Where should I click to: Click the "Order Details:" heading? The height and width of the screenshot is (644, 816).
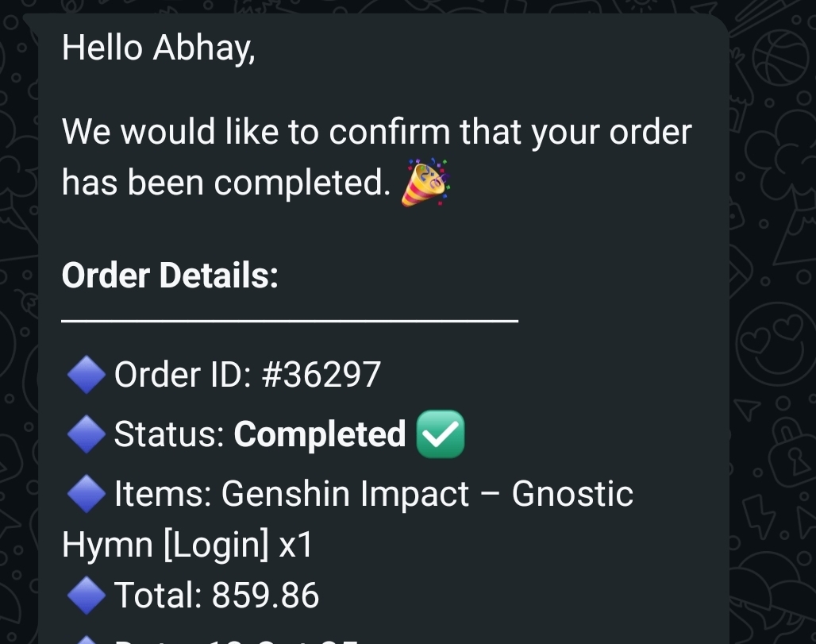coord(170,276)
